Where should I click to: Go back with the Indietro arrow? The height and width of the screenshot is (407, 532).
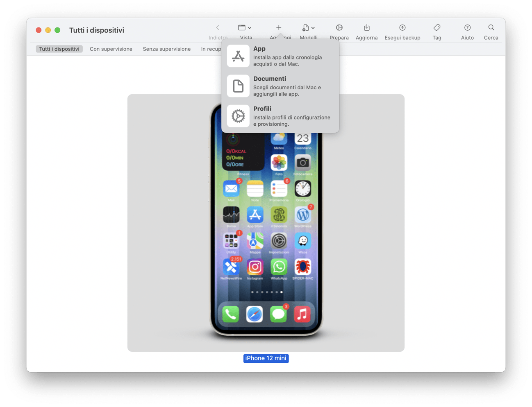[218, 28]
